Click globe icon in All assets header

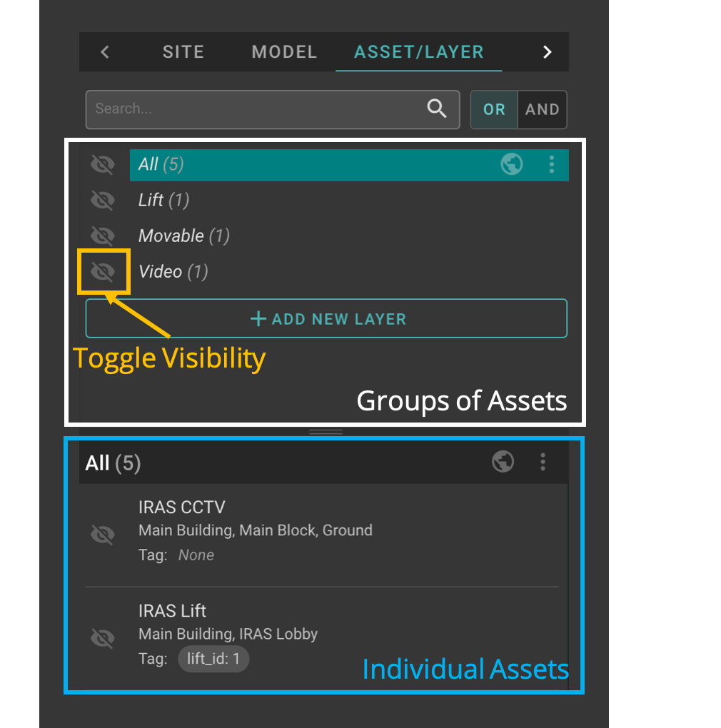[503, 462]
